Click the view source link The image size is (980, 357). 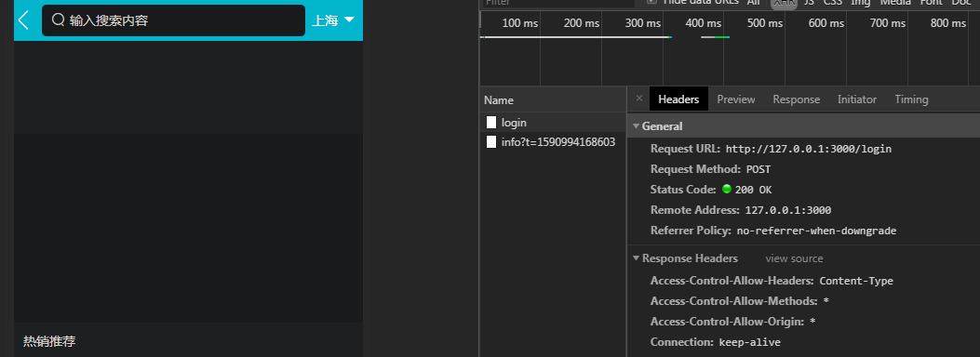pyautogui.click(x=795, y=258)
